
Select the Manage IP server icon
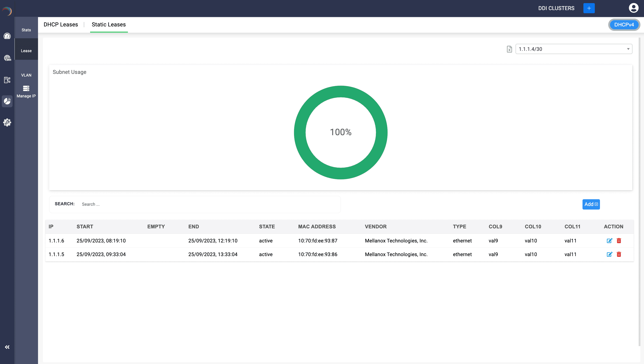click(x=26, y=88)
